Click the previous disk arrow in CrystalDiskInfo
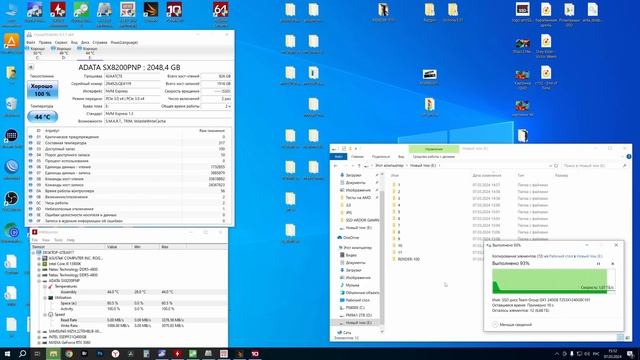Screen dimensions: 640x360 (x=31, y=67)
